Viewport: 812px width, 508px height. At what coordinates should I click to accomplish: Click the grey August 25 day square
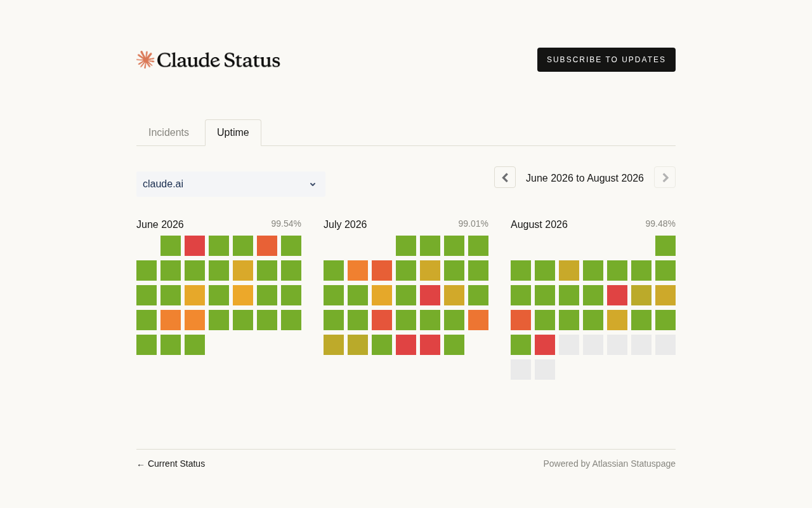tap(569, 345)
